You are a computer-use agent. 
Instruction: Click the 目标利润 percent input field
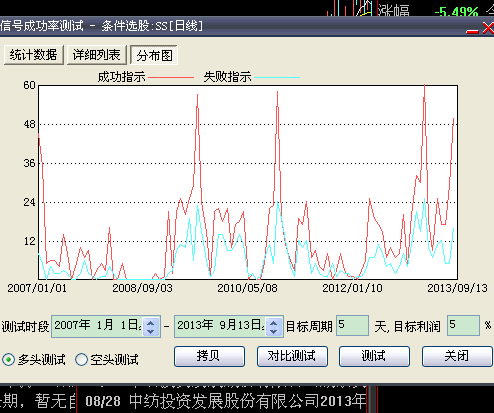tap(463, 325)
